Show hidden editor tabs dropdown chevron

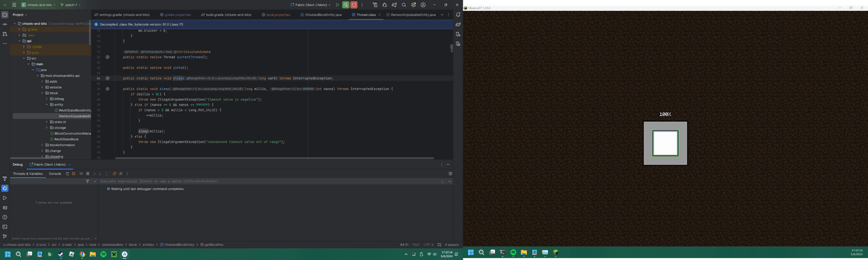click(443, 14)
